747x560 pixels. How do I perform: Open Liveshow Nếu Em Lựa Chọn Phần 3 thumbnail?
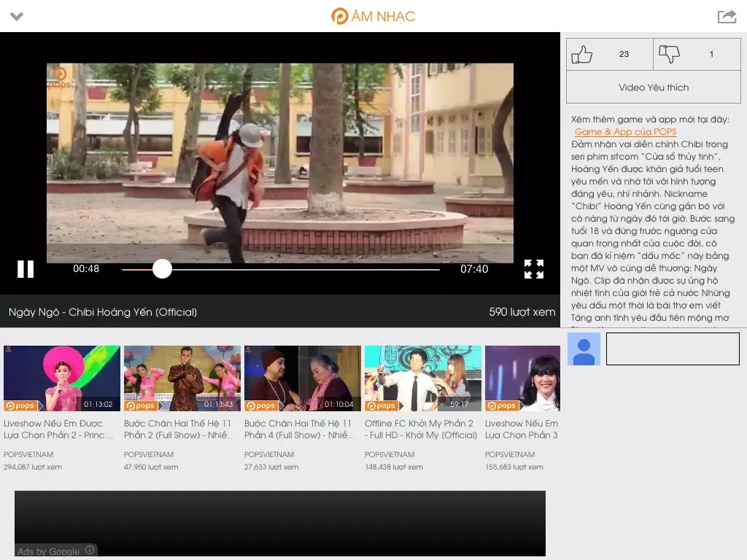[522, 378]
